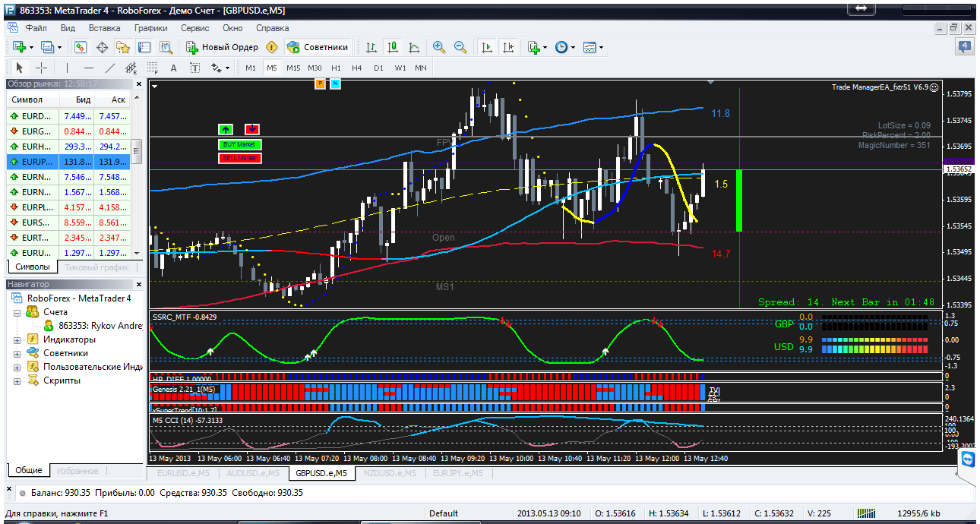Switch chart to bar chart
Screen dimensions: 980x524
371,47
